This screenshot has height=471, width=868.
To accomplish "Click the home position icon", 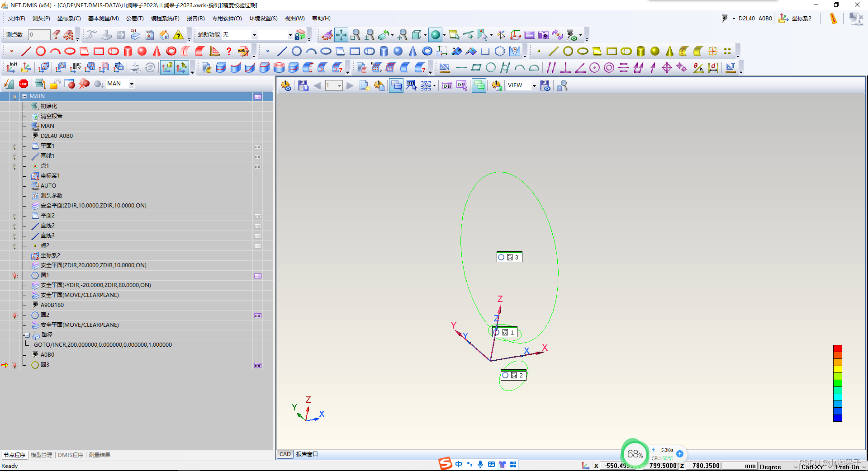I will click(x=164, y=35).
